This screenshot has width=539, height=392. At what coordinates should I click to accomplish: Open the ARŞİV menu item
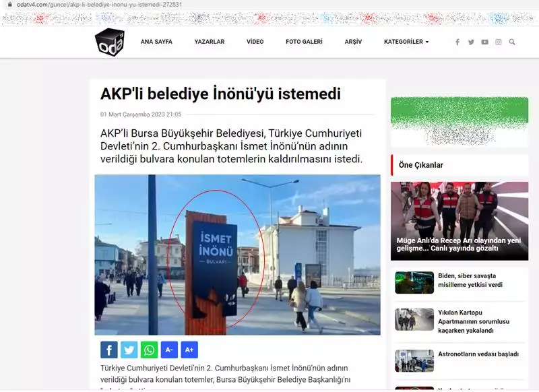(353, 42)
